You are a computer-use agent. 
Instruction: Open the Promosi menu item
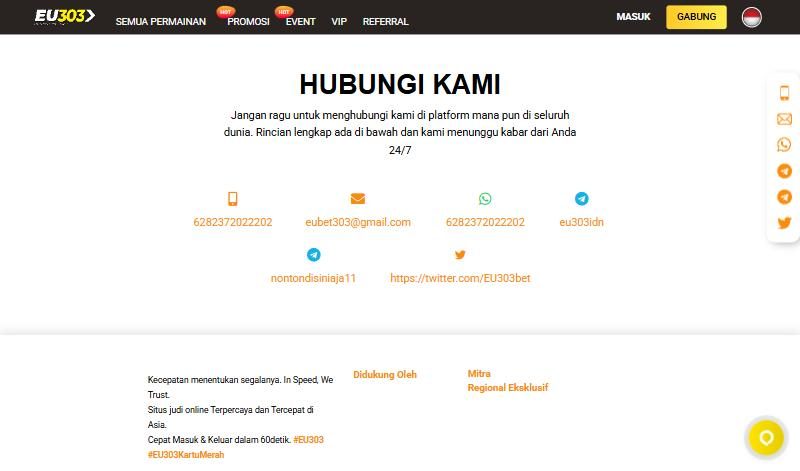pyautogui.click(x=248, y=21)
